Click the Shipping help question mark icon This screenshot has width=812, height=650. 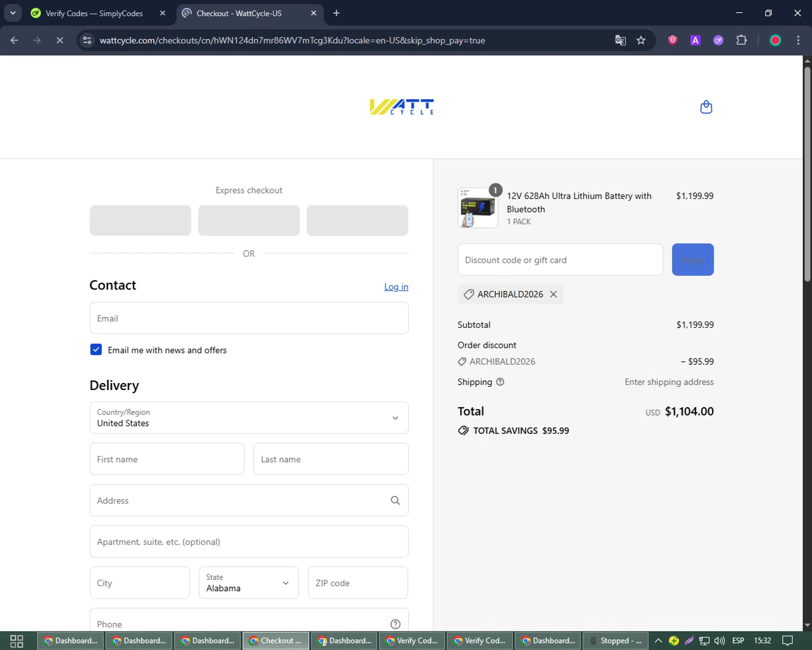pos(500,382)
